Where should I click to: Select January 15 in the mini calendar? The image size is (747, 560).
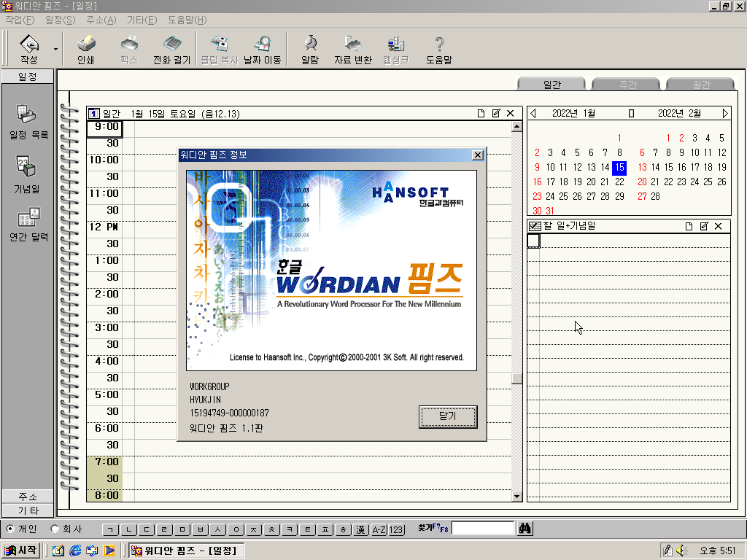(619, 167)
